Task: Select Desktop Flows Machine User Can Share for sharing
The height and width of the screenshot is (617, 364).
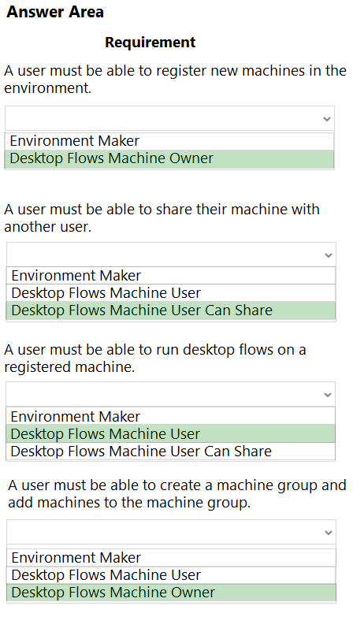Action: [x=171, y=310]
